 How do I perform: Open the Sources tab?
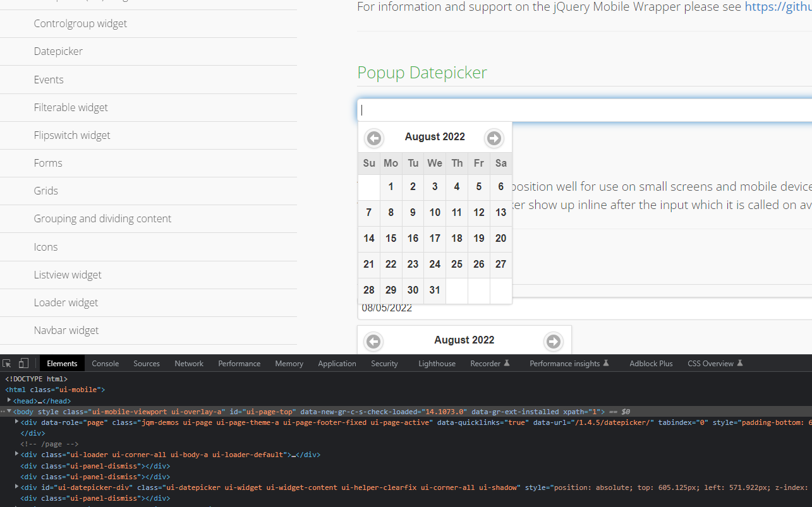pyautogui.click(x=147, y=363)
